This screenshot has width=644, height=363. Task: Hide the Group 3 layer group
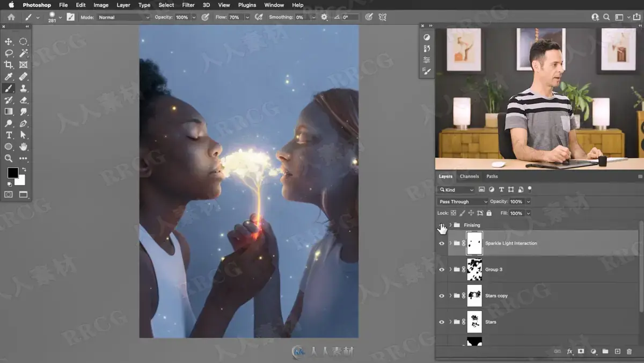[x=442, y=270]
